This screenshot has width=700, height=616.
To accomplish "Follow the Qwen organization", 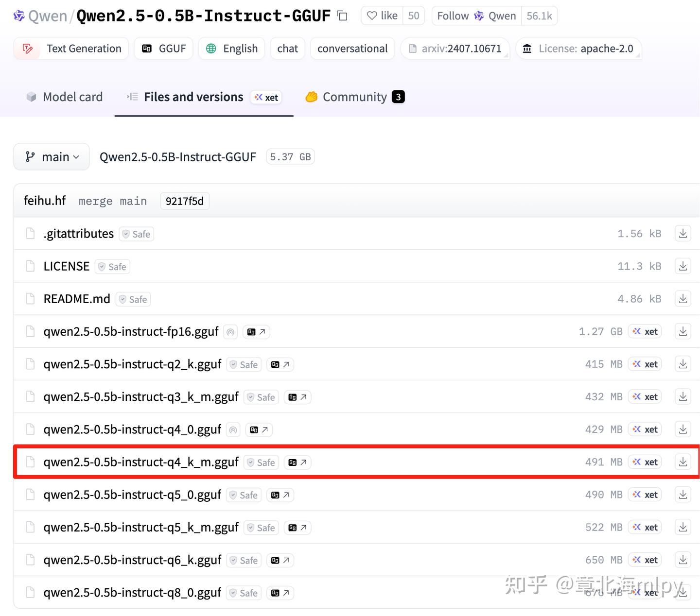I will tap(476, 16).
